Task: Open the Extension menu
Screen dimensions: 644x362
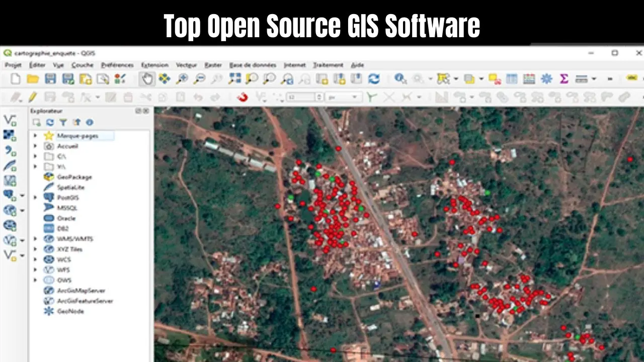Action: [155, 65]
